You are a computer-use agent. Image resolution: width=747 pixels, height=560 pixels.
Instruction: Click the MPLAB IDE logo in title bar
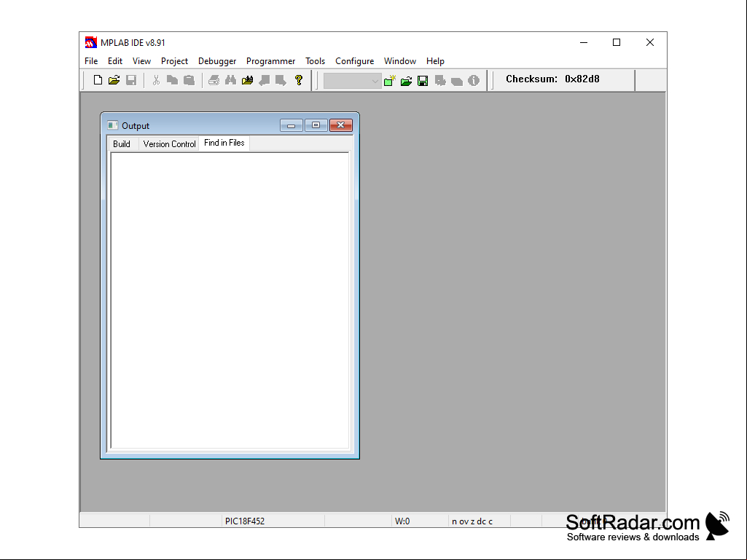pos(91,42)
